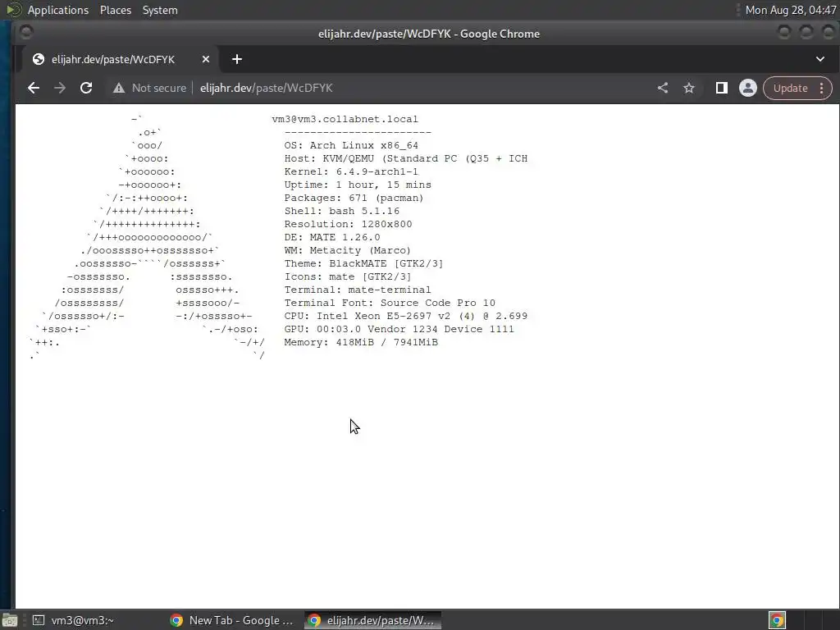Click the 'Theme: BlackMATE [GTK2/3]' line
The height and width of the screenshot is (630, 840).
coord(363,263)
